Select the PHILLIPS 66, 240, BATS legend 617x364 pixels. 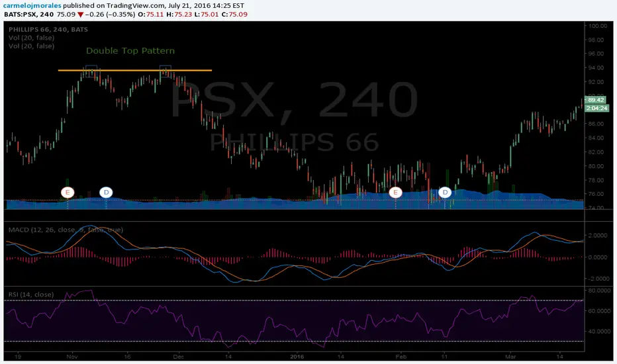[48, 30]
